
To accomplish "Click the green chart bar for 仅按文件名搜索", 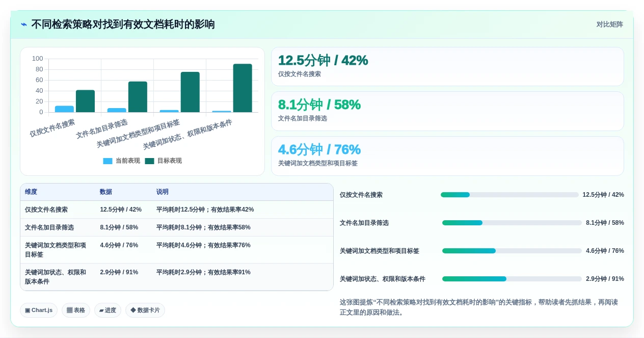I will click(x=85, y=101).
